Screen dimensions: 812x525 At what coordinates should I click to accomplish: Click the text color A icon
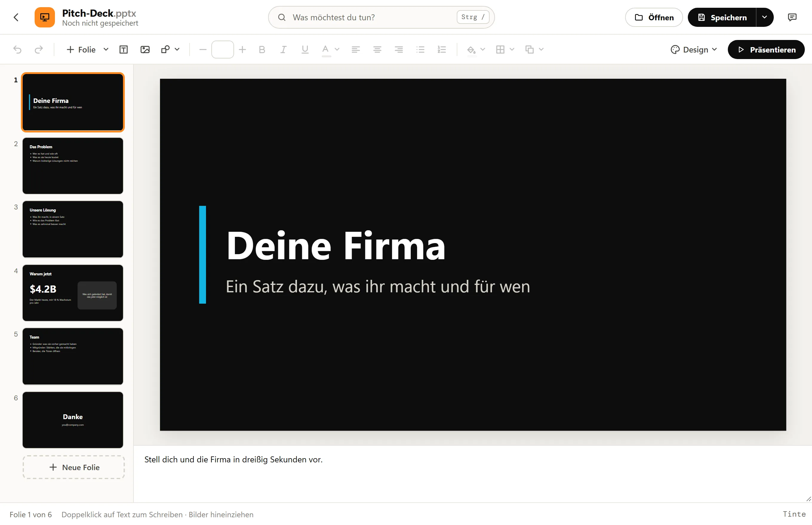pyautogui.click(x=326, y=50)
